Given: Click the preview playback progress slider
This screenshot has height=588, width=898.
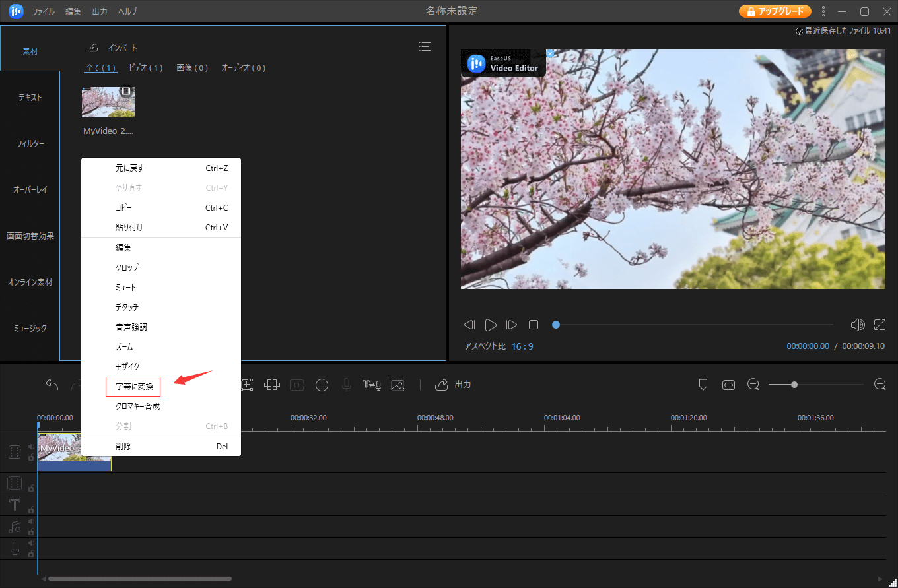Looking at the screenshot, I should pos(693,325).
